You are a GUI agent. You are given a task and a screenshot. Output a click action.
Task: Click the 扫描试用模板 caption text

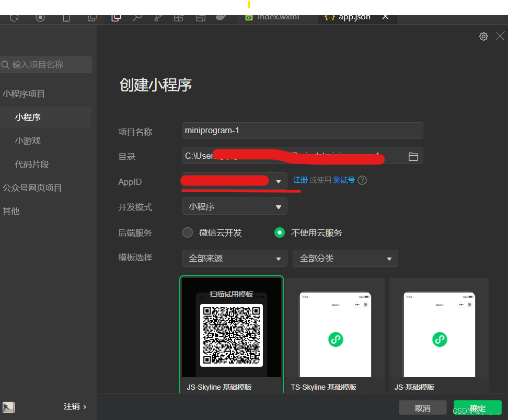coord(232,294)
